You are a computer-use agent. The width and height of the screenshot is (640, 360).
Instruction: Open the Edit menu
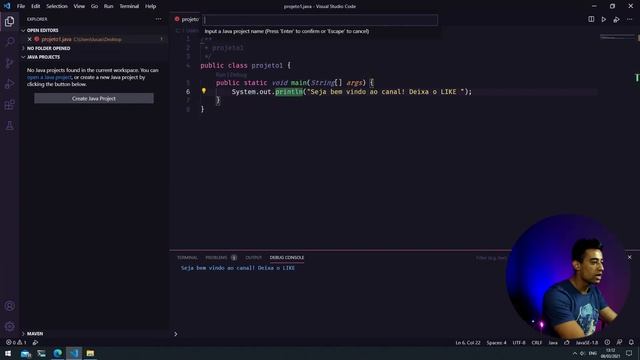(36, 6)
